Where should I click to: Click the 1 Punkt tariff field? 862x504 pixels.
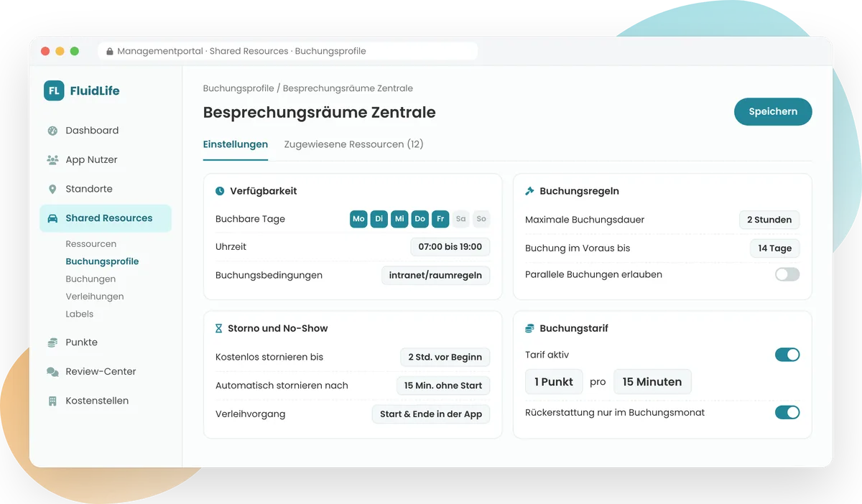pos(554,382)
